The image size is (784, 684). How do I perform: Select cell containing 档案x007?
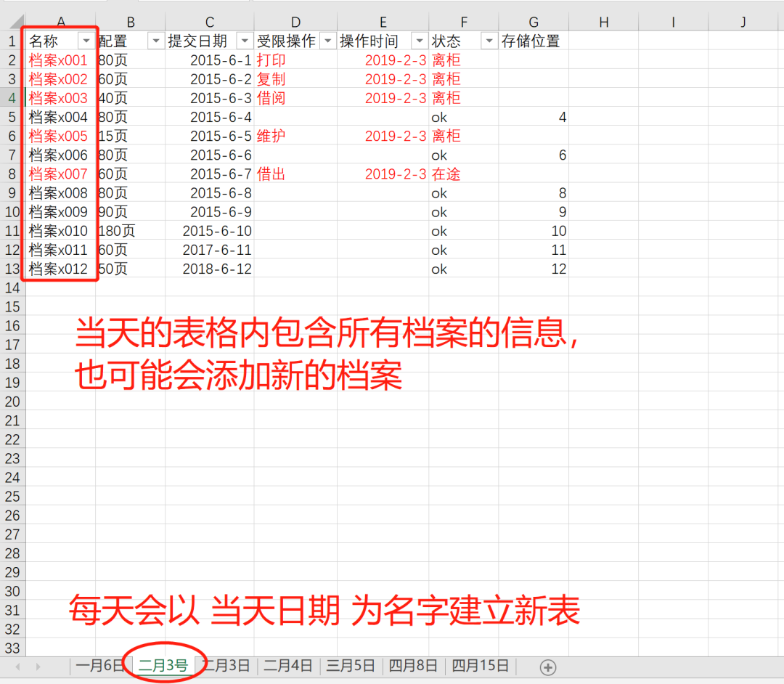click(60, 174)
